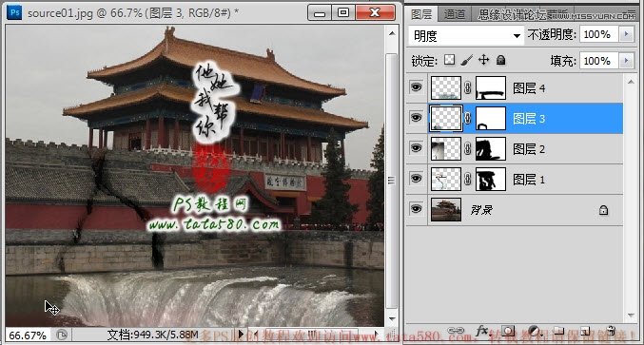644x345 pixels.
Task: Create a new layer group folder
Action: [x=558, y=331]
